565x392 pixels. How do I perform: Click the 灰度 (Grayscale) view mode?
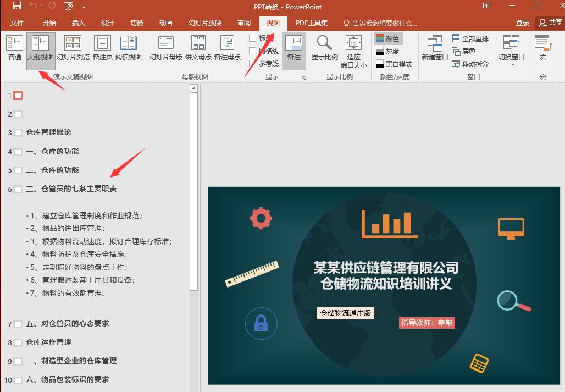click(388, 51)
